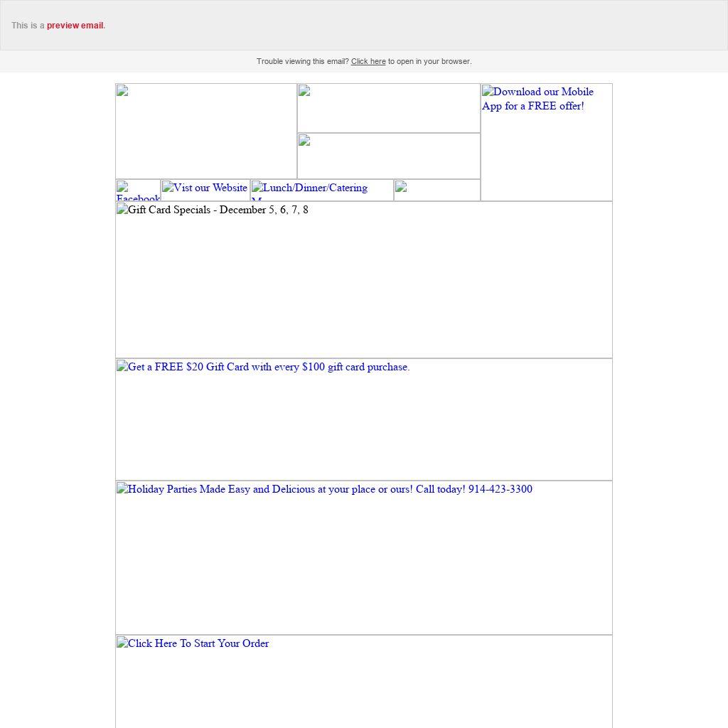Click the upper broken image in header center
This screenshot has height=728, width=728.
coord(304,91)
